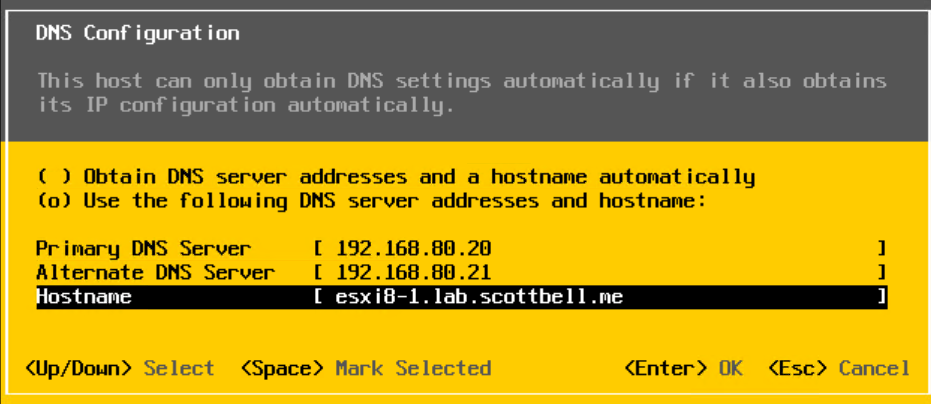Viewport: 931px width, 404px height.
Task: Click the Space Mark Selected hint
Action: pos(365,368)
